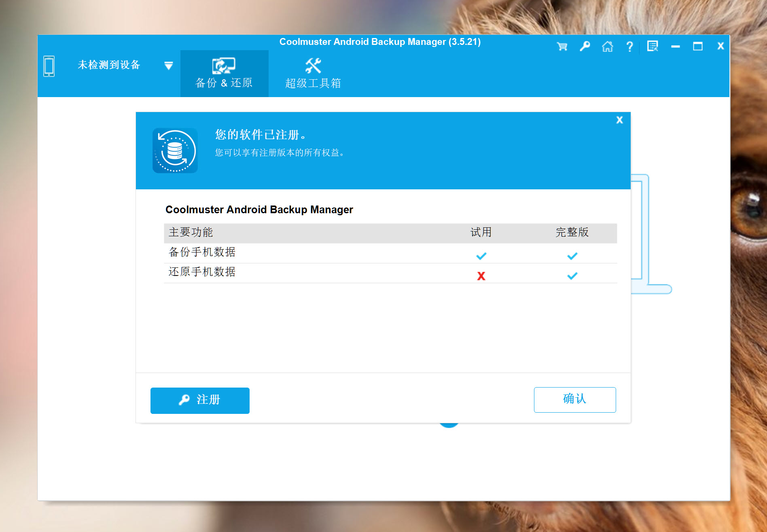Screen dimensions: 767x532
Task: Open the shopping cart purchase icon
Action: pyautogui.click(x=562, y=47)
